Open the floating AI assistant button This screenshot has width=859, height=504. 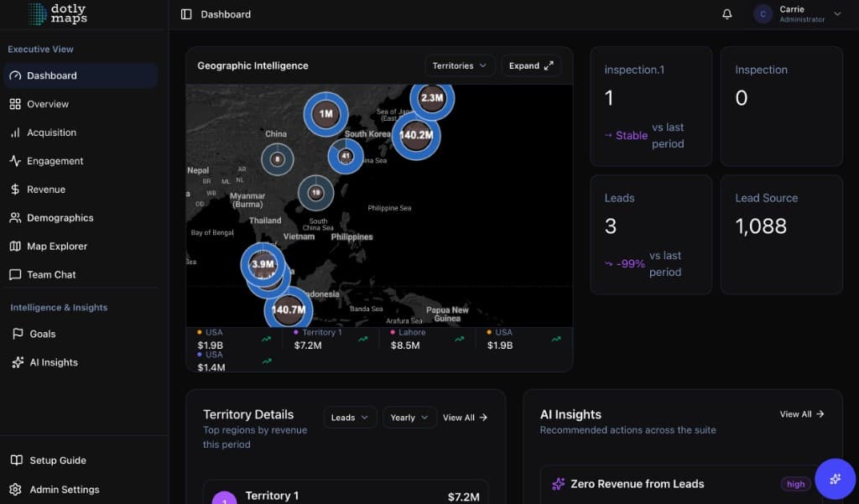835,480
